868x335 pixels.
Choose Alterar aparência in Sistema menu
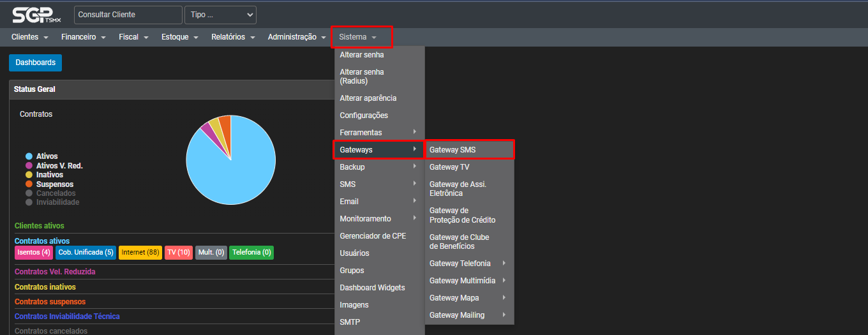368,98
